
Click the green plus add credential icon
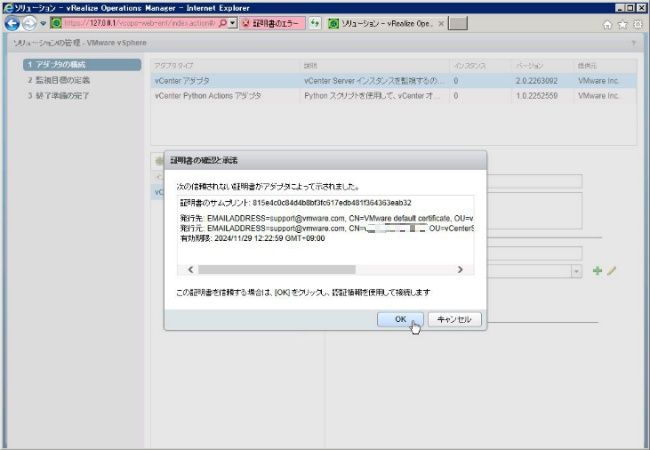click(597, 271)
